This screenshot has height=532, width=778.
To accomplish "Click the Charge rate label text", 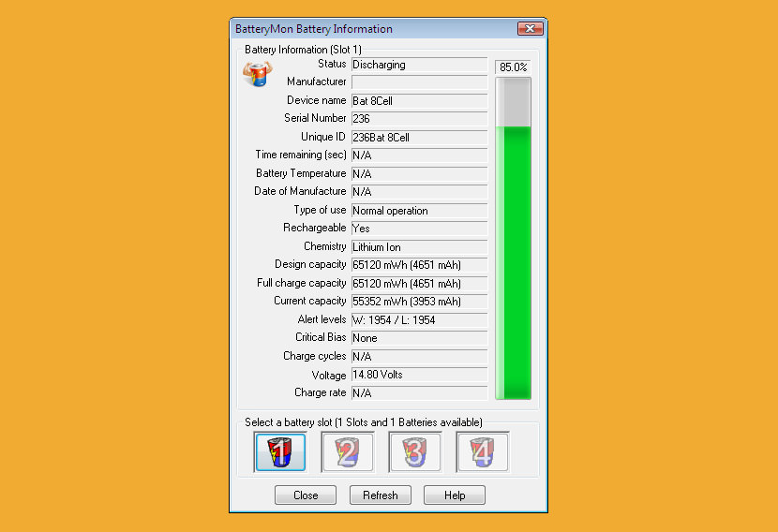I will (320, 392).
